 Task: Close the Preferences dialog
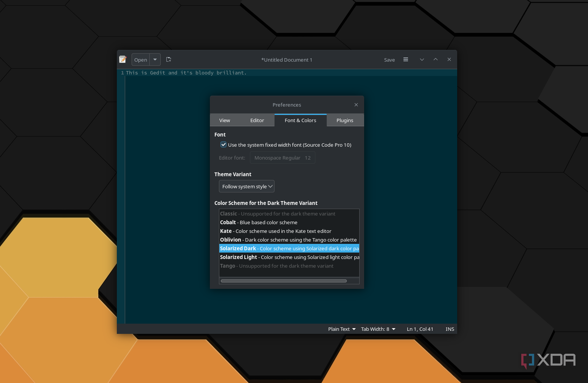356,105
